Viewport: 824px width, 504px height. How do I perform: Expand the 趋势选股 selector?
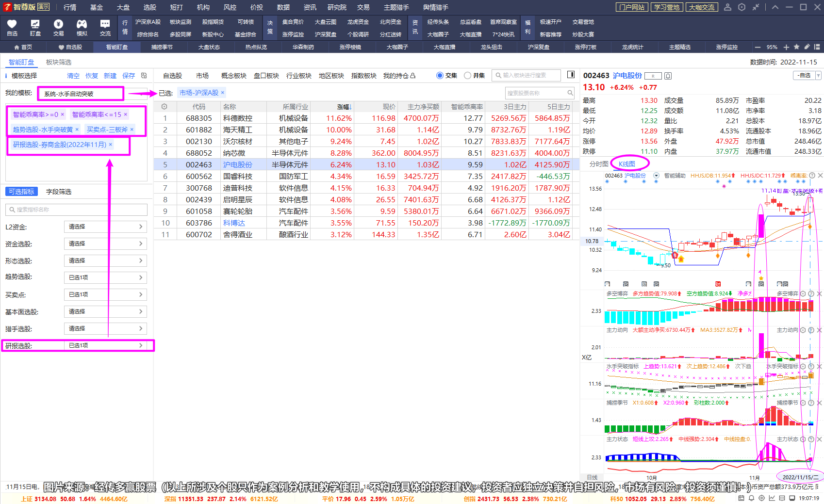tap(105, 277)
